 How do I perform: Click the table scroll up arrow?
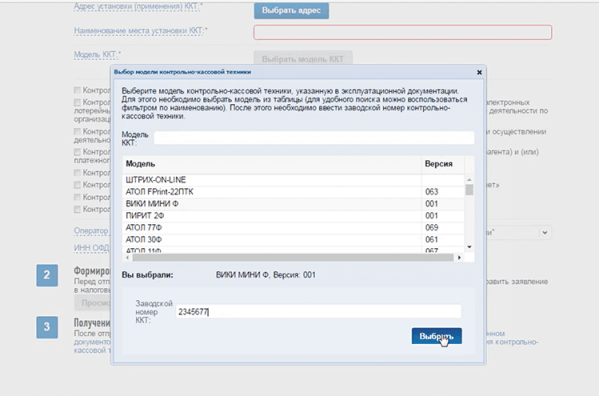pyautogui.click(x=469, y=179)
